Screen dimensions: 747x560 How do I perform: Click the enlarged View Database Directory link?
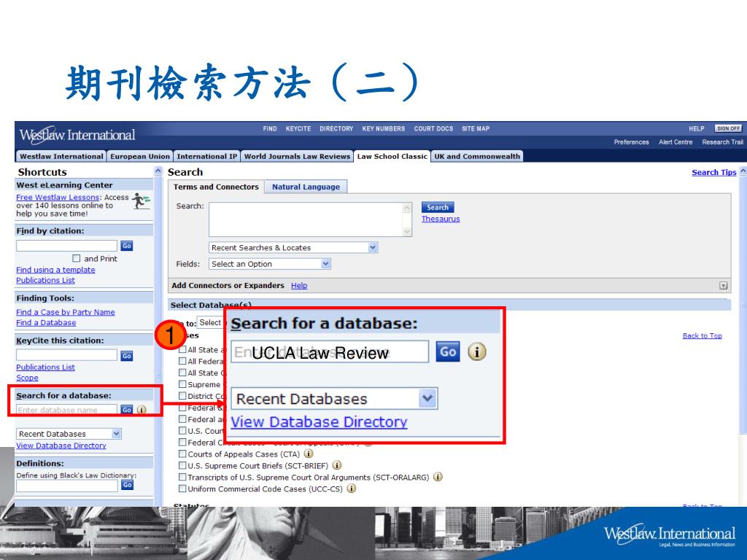pyautogui.click(x=320, y=421)
